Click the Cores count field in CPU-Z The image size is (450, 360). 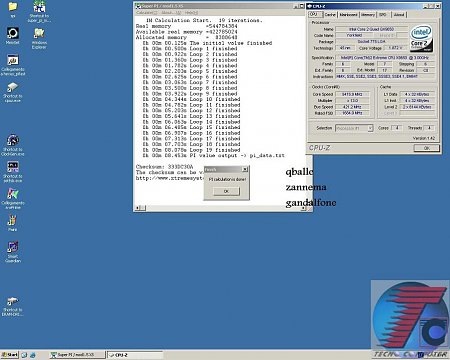coord(397,128)
